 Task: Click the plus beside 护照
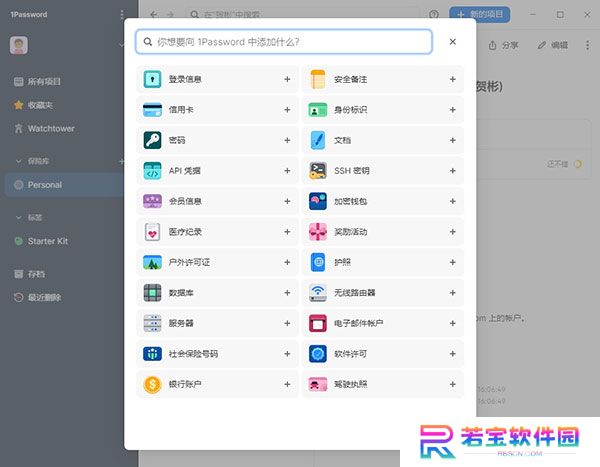pyautogui.click(x=453, y=262)
